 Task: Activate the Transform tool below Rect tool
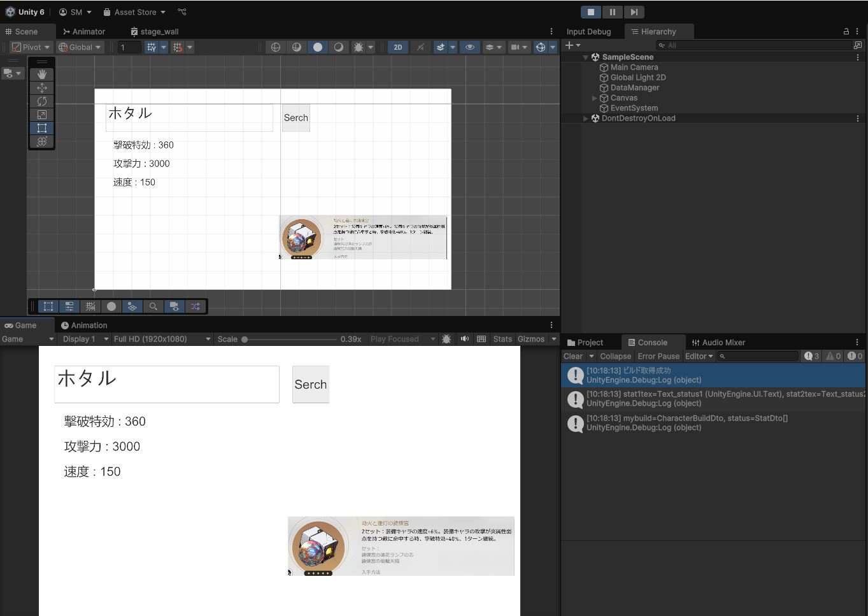(x=42, y=141)
